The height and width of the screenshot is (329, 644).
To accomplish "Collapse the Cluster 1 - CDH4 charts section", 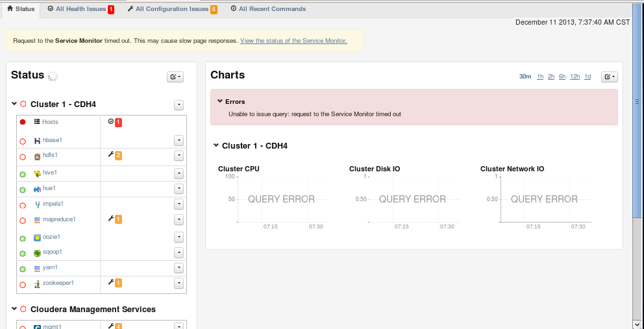I will pyautogui.click(x=216, y=145).
